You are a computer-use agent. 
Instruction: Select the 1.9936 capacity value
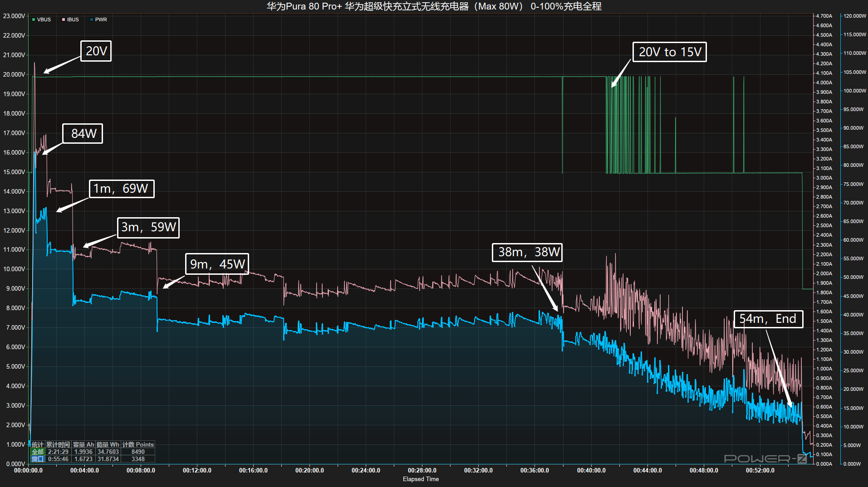click(x=83, y=452)
